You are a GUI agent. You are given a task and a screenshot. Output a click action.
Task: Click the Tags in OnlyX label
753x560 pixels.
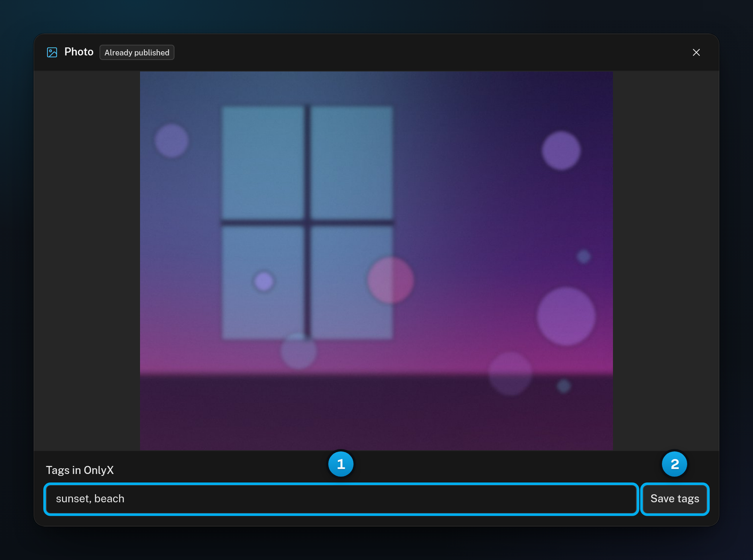80,470
